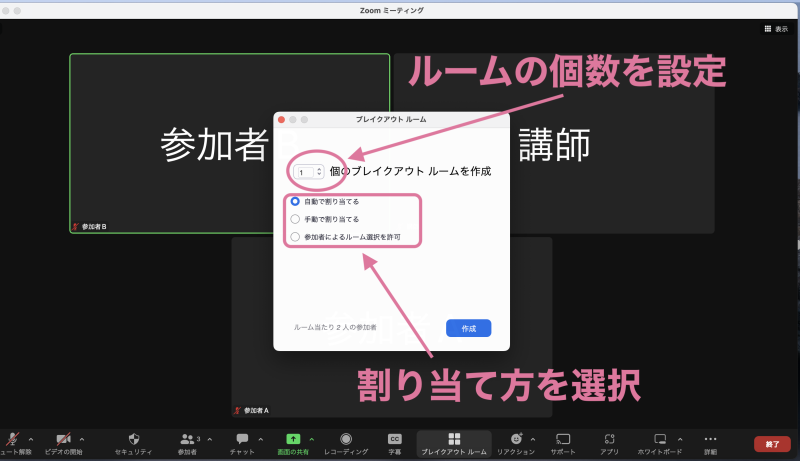Click the room number input field
This screenshot has height=461, width=800.
(306, 172)
